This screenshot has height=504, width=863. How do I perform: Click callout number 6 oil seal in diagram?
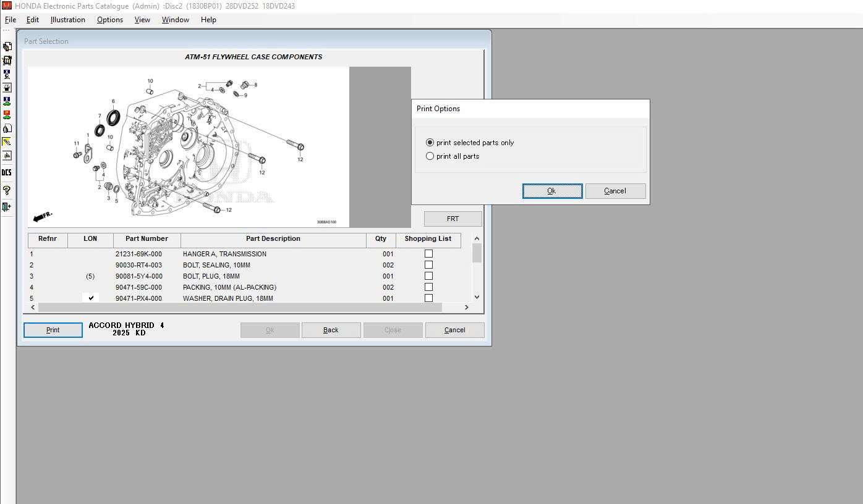tap(114, 117)
